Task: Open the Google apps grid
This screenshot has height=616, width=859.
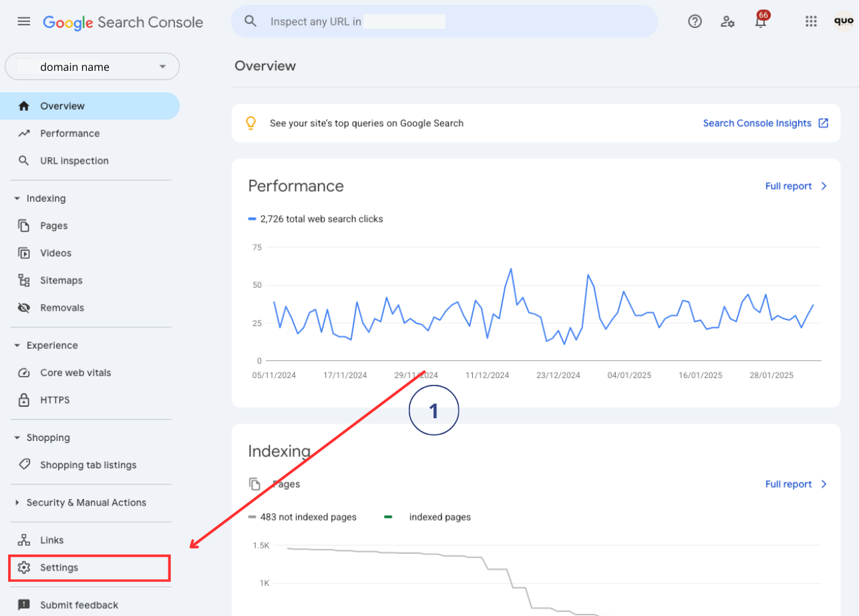Action: click(x=811, y=21)
